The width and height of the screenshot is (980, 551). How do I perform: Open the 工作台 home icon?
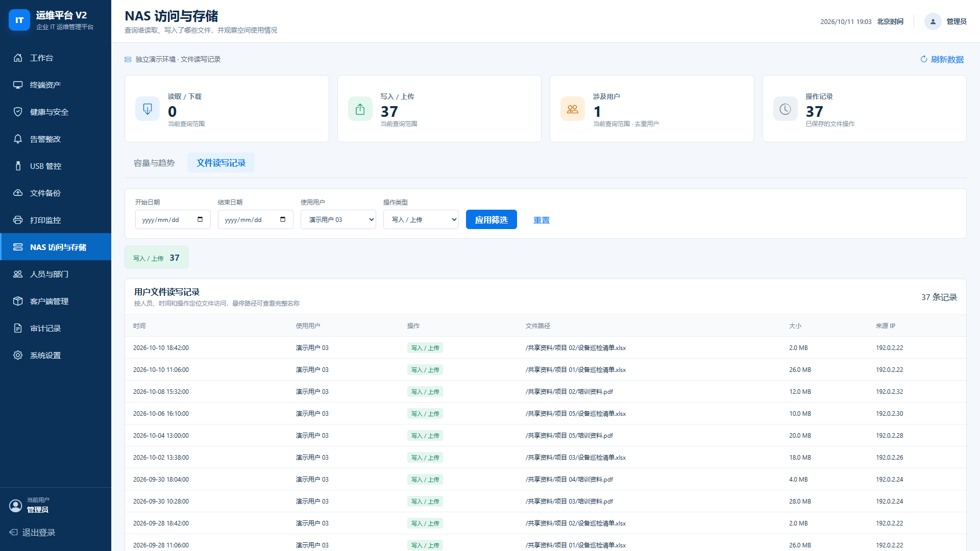(x=18, y=58)
